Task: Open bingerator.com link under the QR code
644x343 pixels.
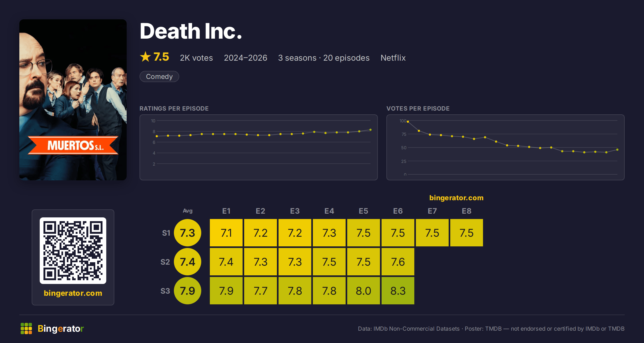Action: click(73, 293)
